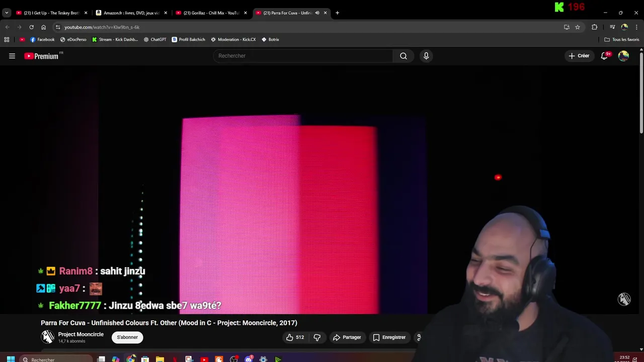Open the tab search dropdown arrow
Screen dimensions: 644x362
click(x=7, y=13)
